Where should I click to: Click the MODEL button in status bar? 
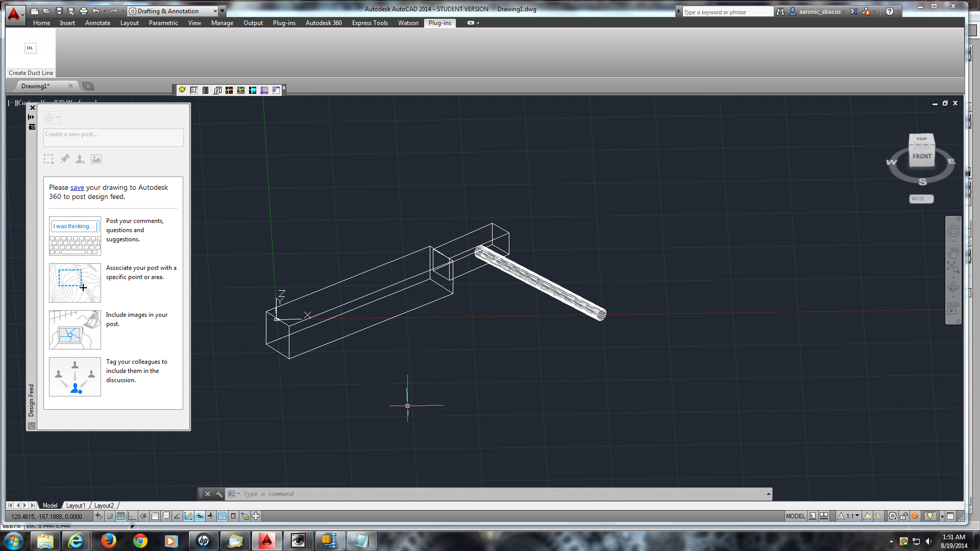[795, 516]
